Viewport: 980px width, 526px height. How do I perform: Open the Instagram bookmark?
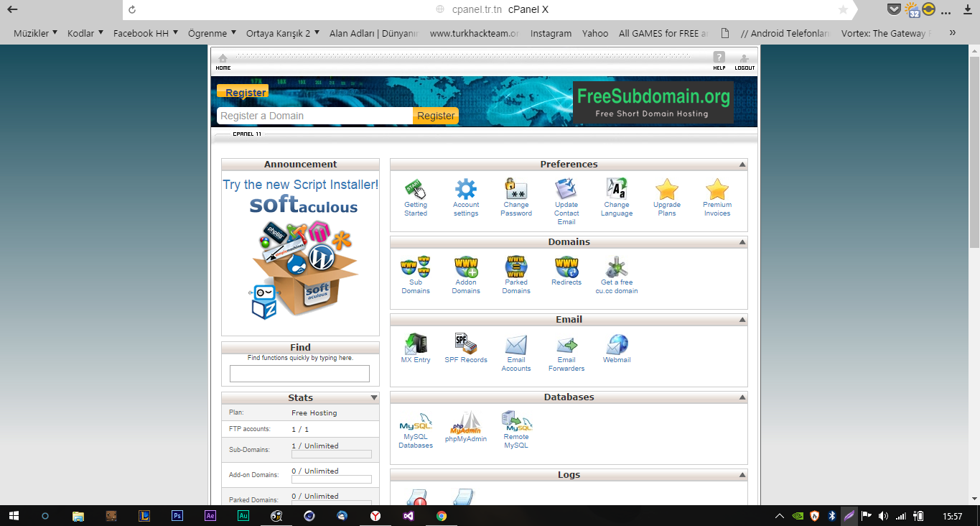pyautogui.click(x=551, y=33)
